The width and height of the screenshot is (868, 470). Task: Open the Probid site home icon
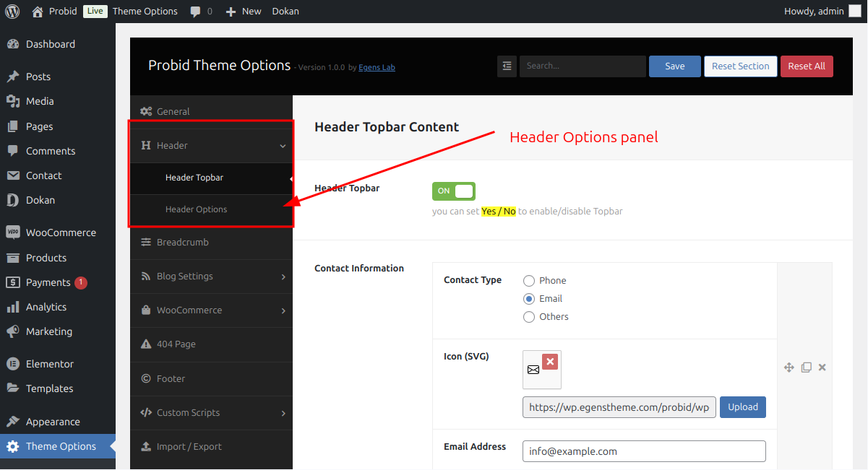pyautogui.click(x=39, y=11)
